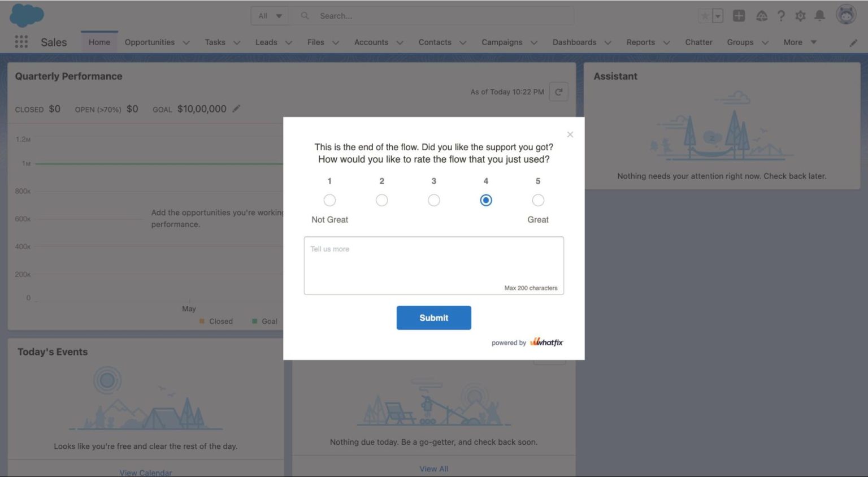This screenshot has height=477, width=868.
Task: Choose the rating 1 Not Great option
Action: (x=329, y=200)
